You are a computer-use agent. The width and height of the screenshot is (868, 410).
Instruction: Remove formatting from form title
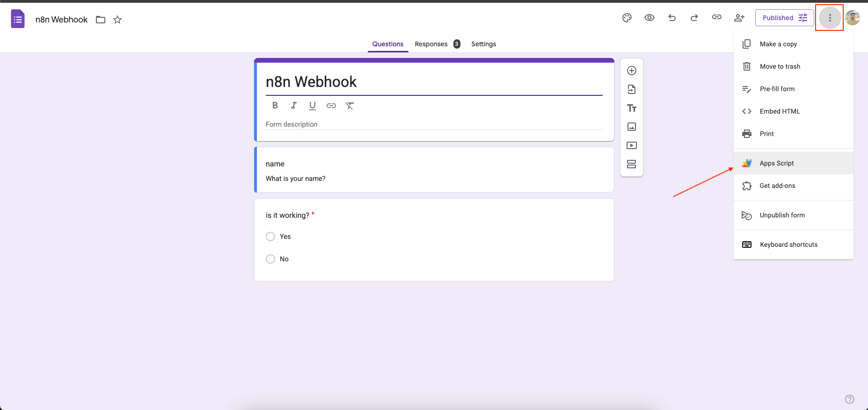[350, 106]
